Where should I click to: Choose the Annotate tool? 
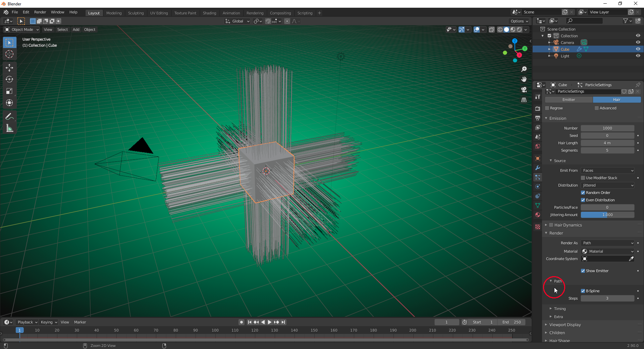9,116
